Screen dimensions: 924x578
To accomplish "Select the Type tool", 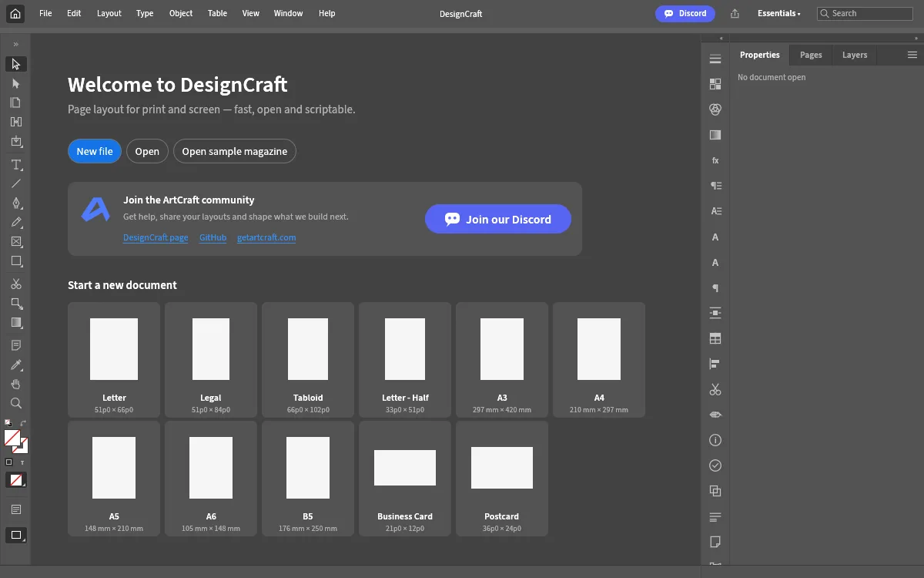I will coord(16,164).
